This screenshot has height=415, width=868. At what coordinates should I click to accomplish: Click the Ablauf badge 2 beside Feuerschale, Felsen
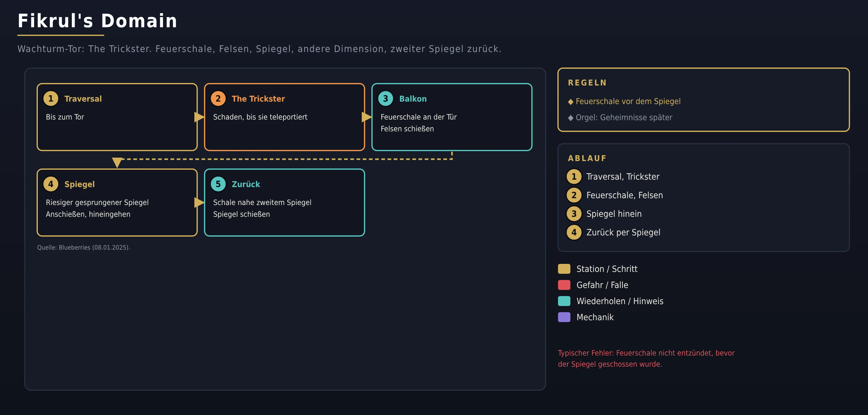[574, 195]
